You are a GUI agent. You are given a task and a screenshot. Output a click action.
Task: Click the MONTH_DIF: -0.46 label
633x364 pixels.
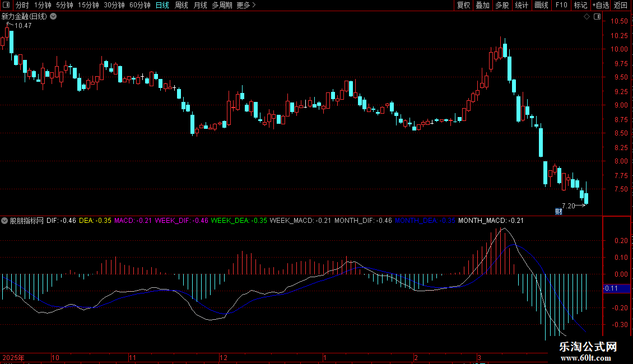pyautogui.click(x=364, y=221)
